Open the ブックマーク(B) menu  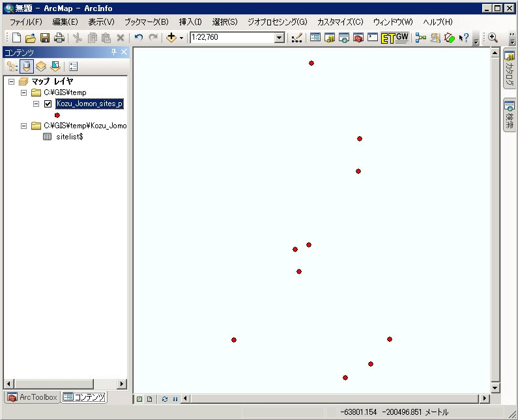(147, 22)
